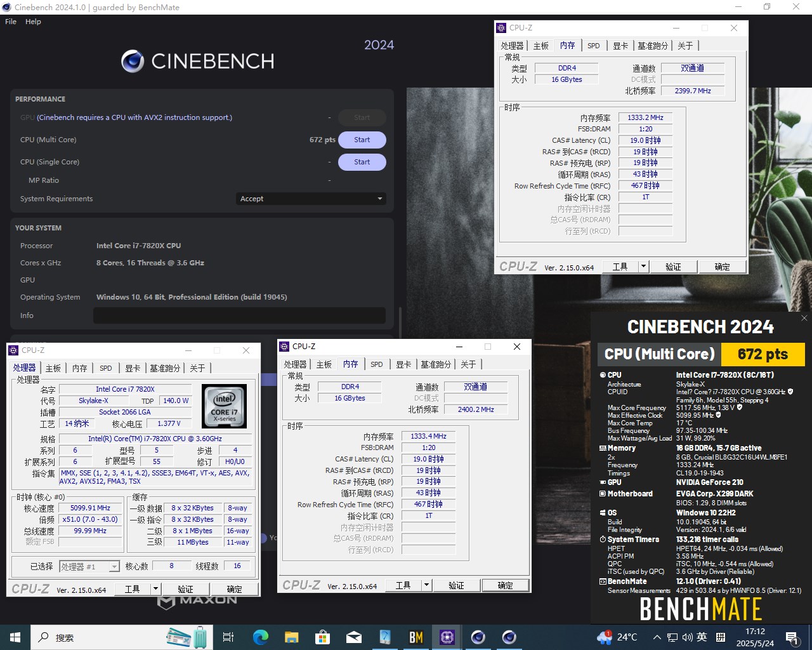Start the CPU (Single Core) benchmark
The image size is (812, 650).
point(362,162)
